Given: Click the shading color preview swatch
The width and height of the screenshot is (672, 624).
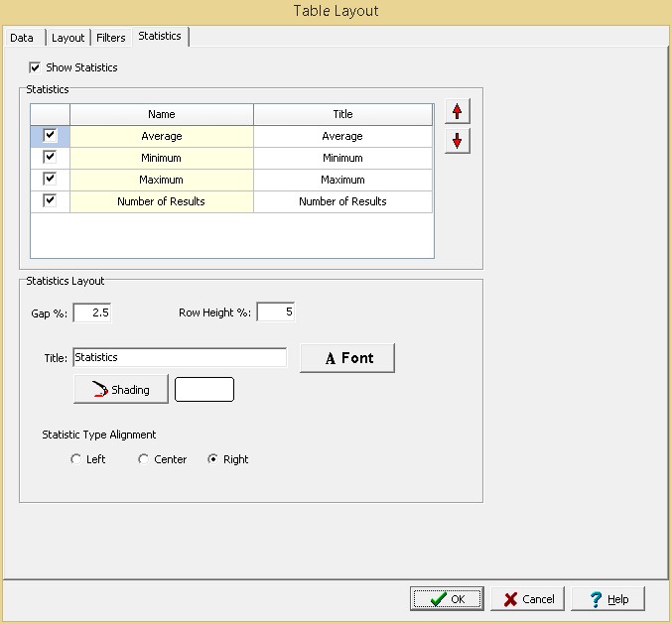Looking at the screenshot, I should pos(204,390).
